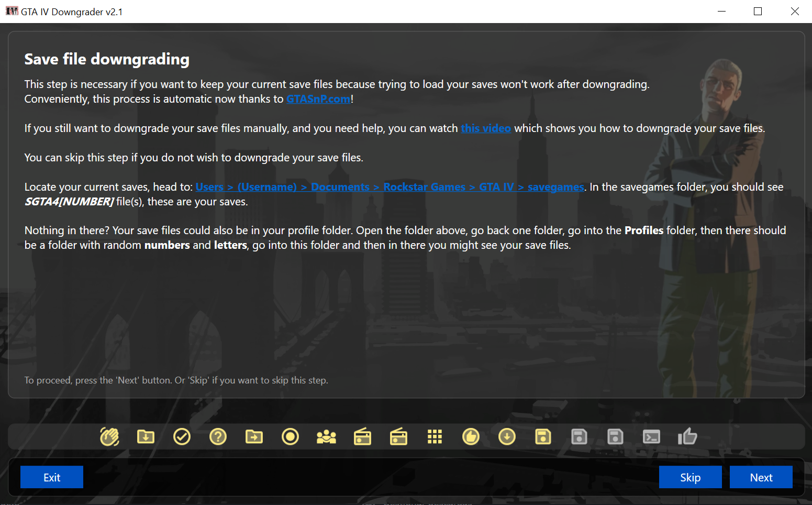Skip the save file downgrading step
Image resolution: width=812 pixels, height=505 pixels.
pyautogui.click(x=690, y=477)
